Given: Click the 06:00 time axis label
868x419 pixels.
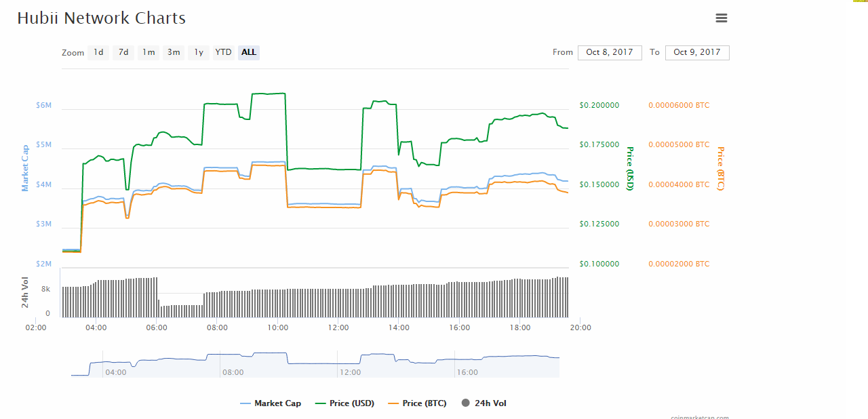Looking at the screenshot, I should pos(157,327).
